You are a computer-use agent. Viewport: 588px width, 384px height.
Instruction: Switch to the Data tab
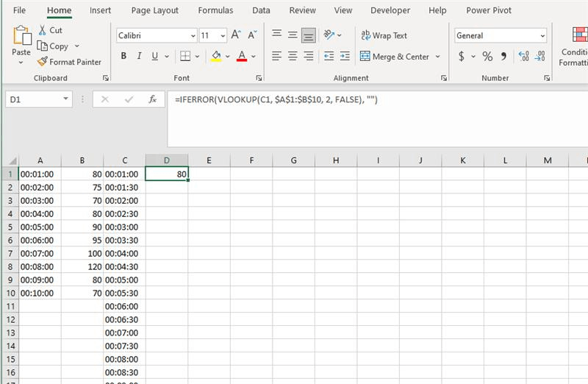click(261, 10)
